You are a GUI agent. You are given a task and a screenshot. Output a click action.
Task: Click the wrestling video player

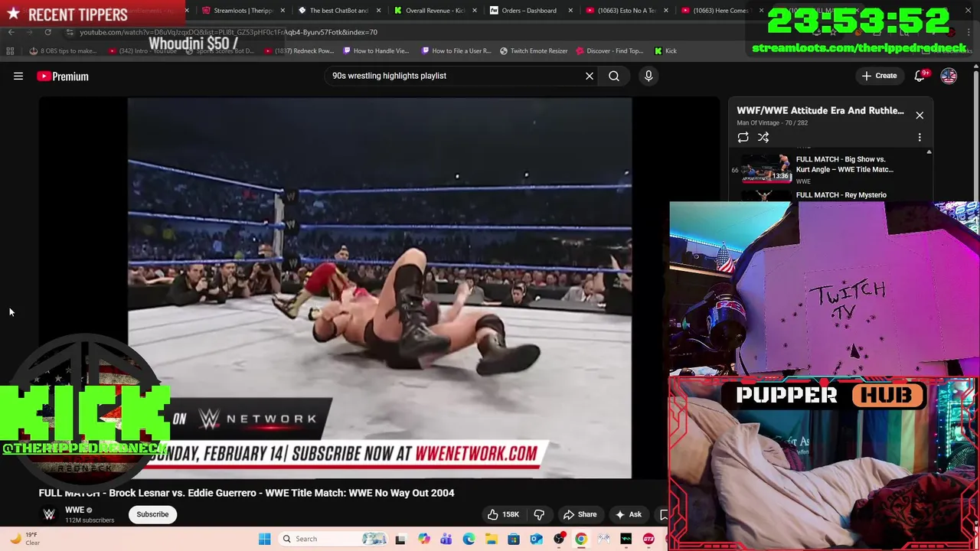(x=380, y=288)
